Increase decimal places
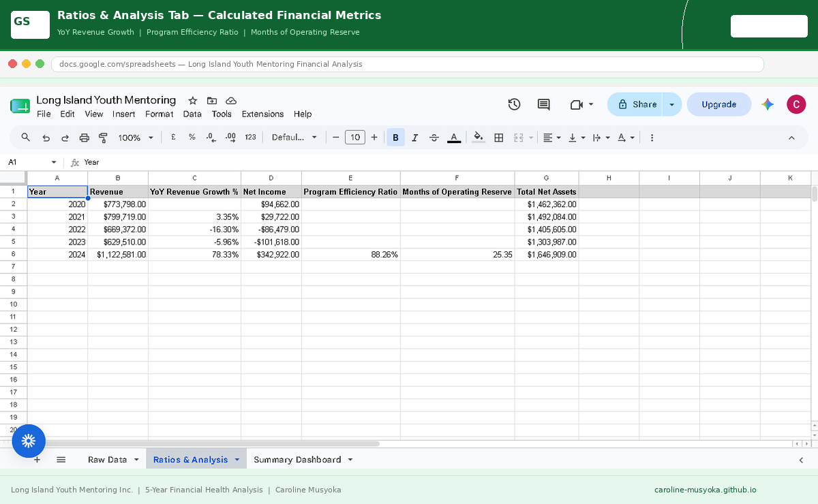The image size is (818, 504). point(230,137)
